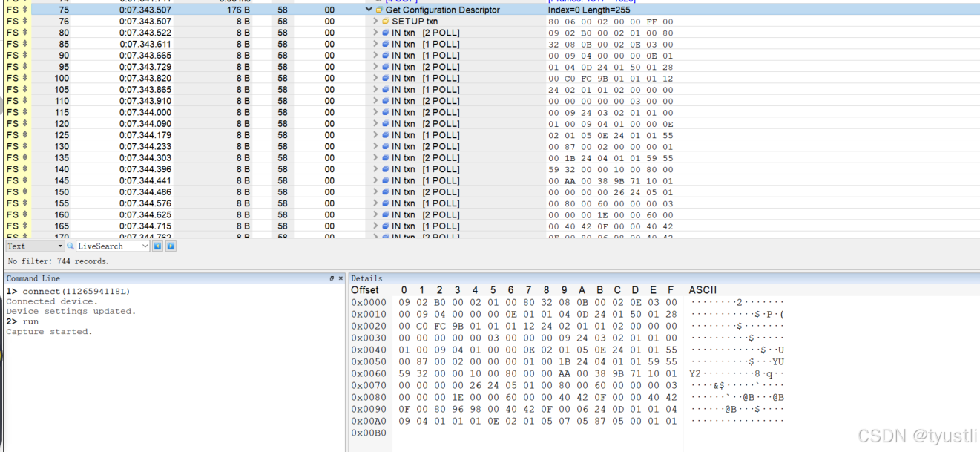
Task: Click the LiveSearch magnifier icon
Action: click(x=70, y=246)
